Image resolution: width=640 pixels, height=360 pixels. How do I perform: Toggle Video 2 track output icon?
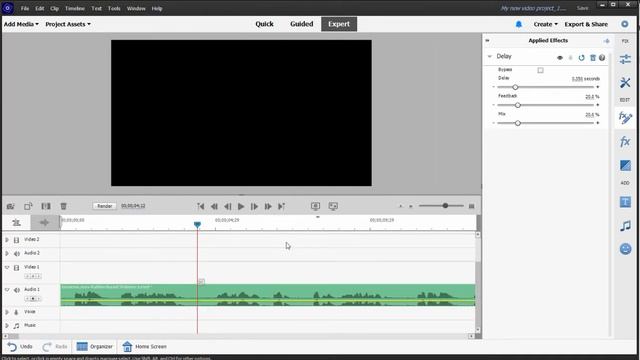point(16,240)
